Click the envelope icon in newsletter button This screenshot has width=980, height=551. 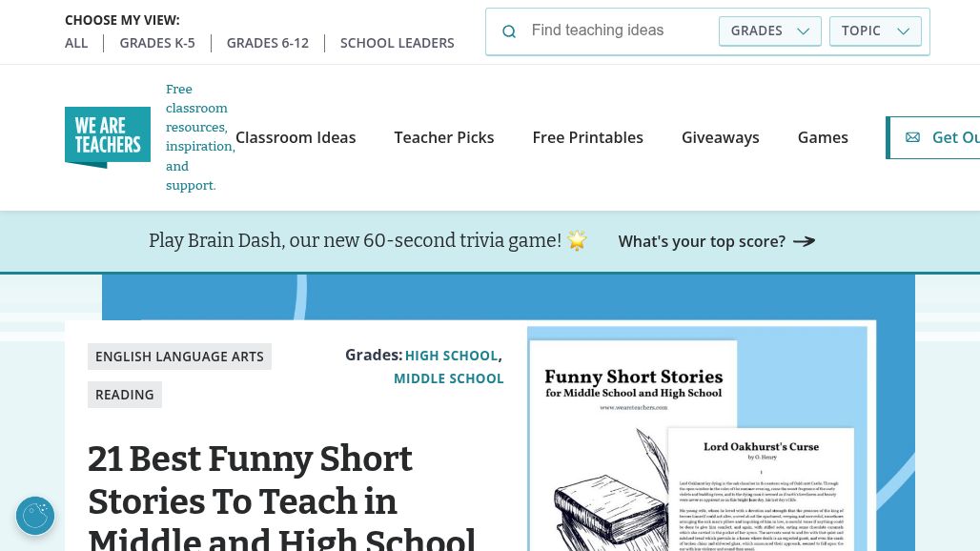912,137
